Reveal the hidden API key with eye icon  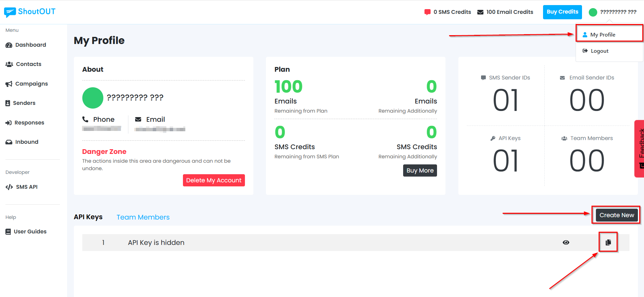point(566,243)
